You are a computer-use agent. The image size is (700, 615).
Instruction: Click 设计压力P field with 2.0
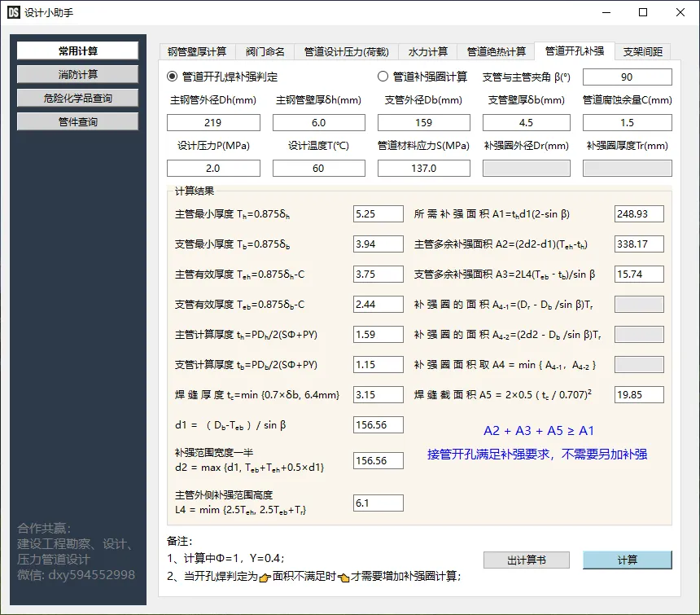(x=213, y=169)
